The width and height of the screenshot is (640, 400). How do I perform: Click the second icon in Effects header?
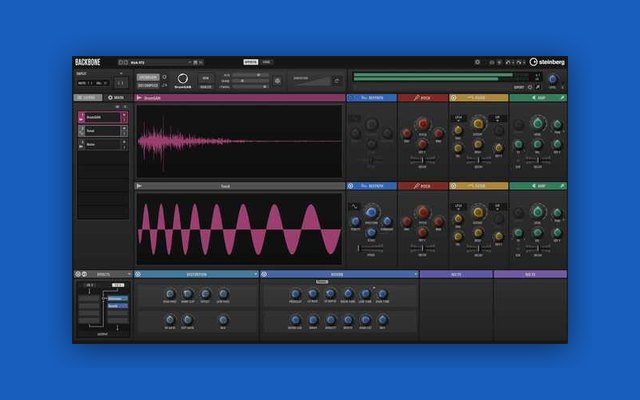point(84,274)
